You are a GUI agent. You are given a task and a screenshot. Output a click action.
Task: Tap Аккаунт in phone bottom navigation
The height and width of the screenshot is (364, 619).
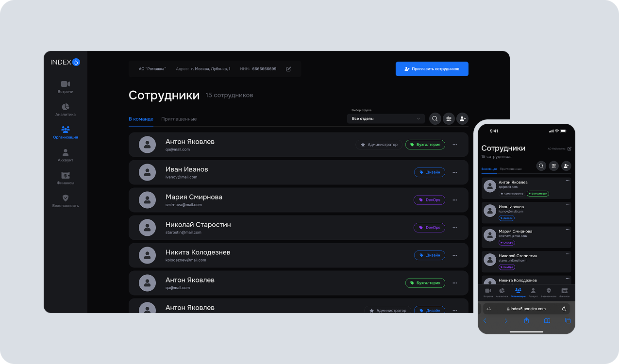coord(533,292)
